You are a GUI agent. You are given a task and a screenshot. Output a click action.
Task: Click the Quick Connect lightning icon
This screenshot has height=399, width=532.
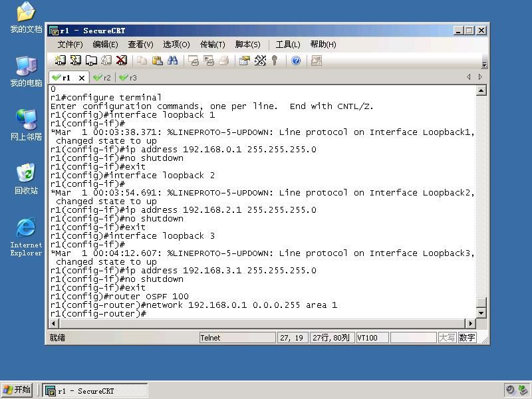[76, 61]
